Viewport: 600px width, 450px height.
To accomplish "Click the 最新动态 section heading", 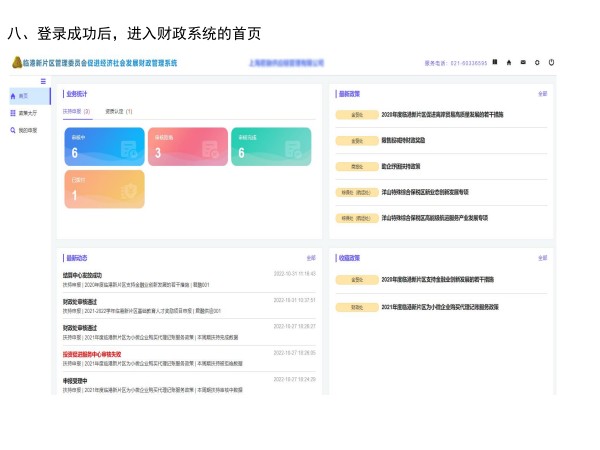I will coord(77,258).
